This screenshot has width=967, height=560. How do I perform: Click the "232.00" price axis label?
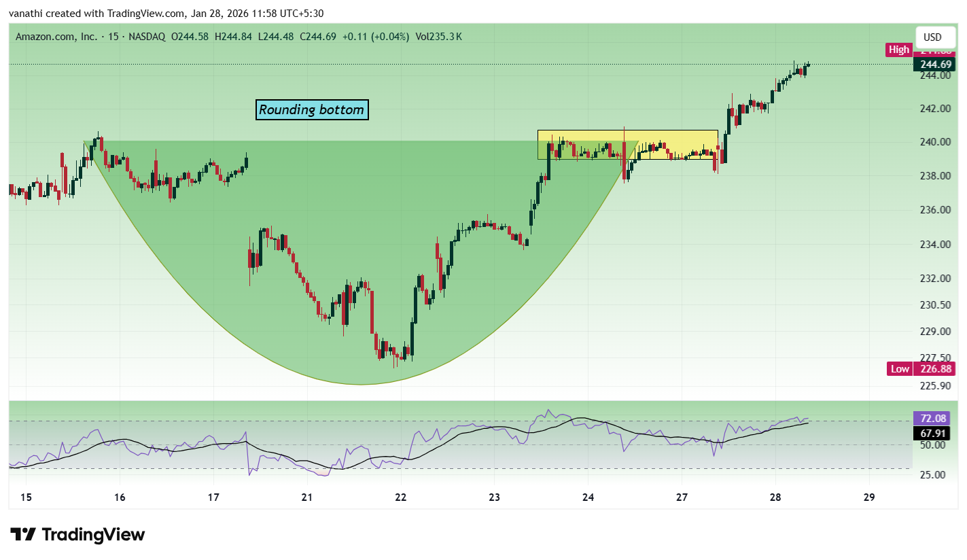936,278
